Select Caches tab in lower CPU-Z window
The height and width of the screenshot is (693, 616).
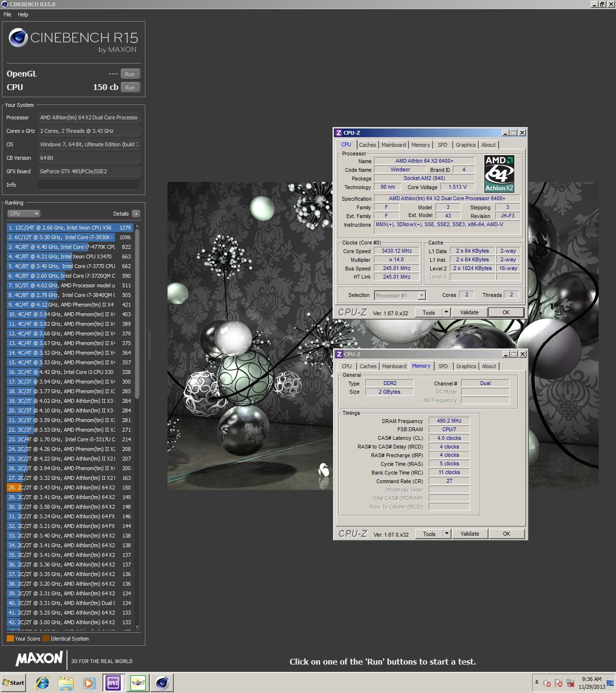click(x=368, y=366)
